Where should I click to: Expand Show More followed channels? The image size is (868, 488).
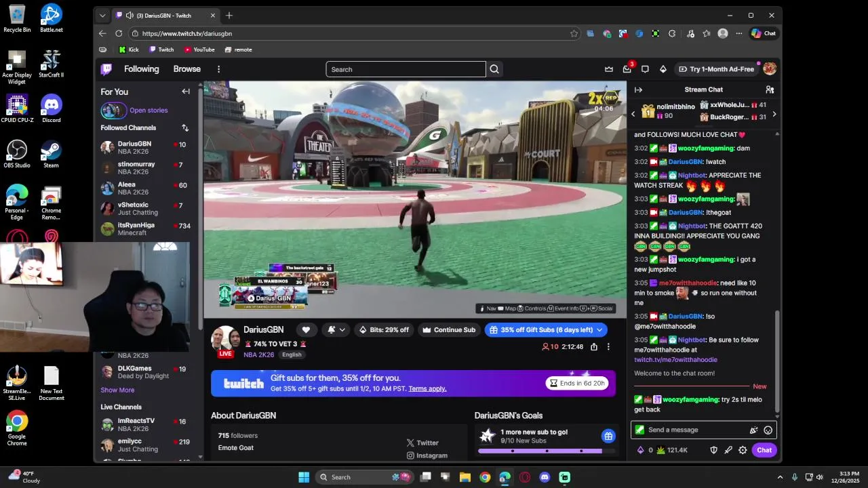(x=117, y=390)
